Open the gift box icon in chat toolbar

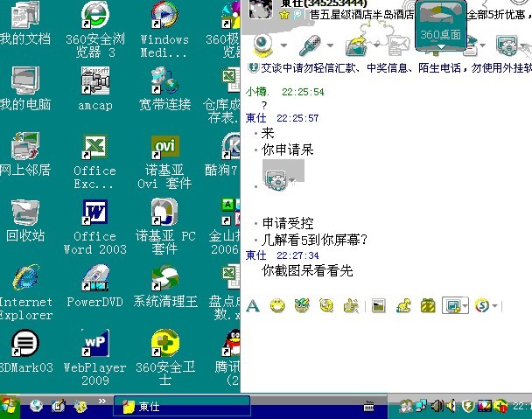point(428,306)
